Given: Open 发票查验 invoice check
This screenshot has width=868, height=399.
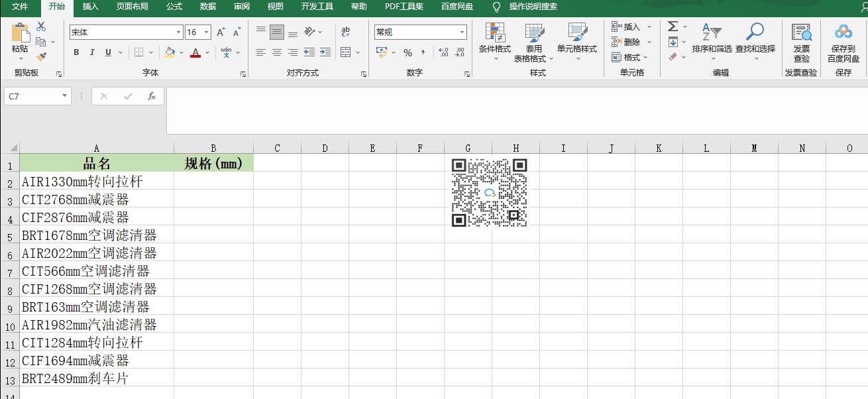Looking at the screenshot, I should point(801,42).
